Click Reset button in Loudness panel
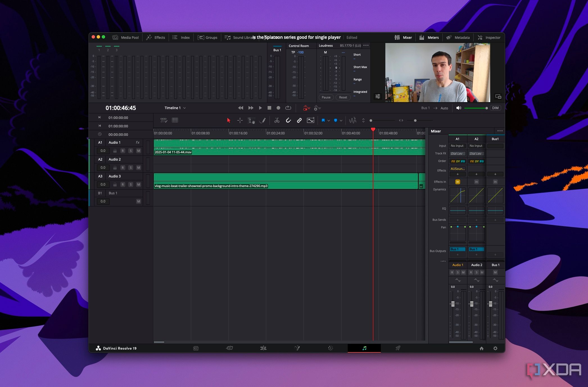588x387 pixels. 343,97
